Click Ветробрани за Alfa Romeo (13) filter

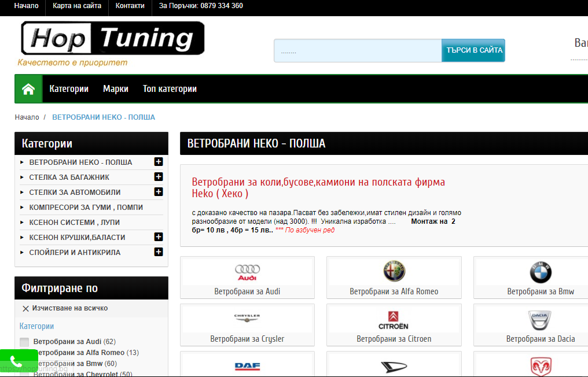point(86,353)
